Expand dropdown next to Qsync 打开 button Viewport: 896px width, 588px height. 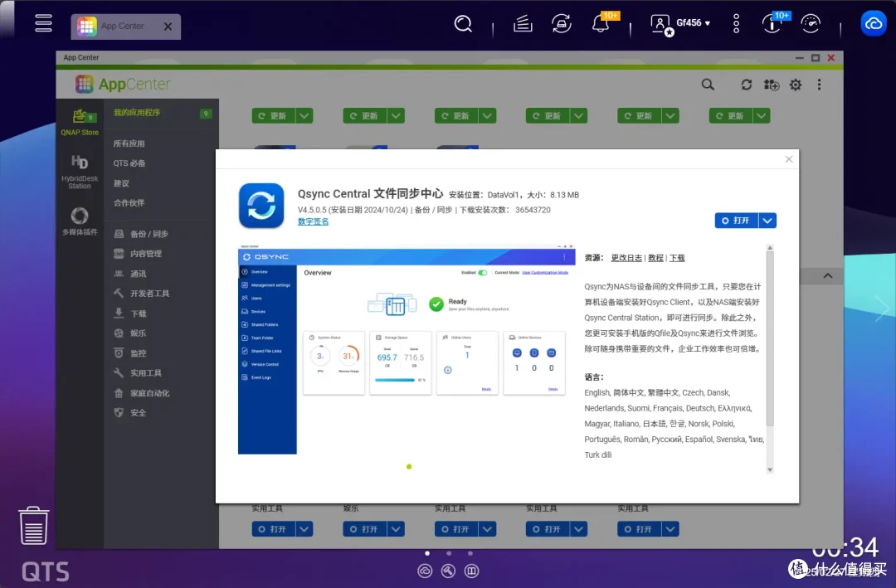[x=767, y=221]
